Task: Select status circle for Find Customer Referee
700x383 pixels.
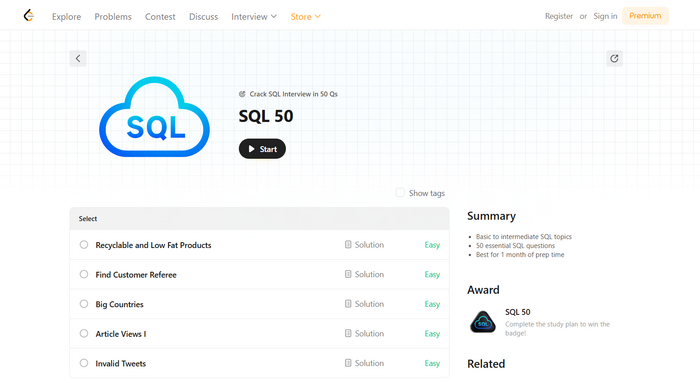Action: coord(84,274)
